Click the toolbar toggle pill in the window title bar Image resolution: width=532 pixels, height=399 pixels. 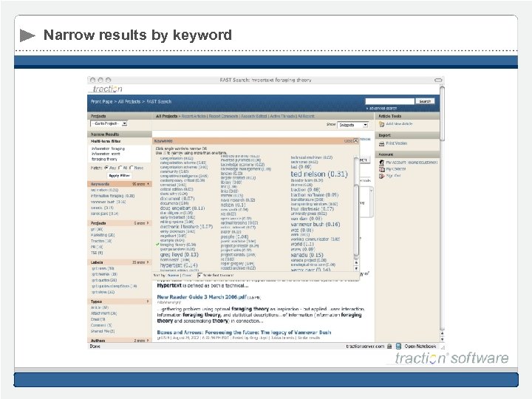pos(438,80)
